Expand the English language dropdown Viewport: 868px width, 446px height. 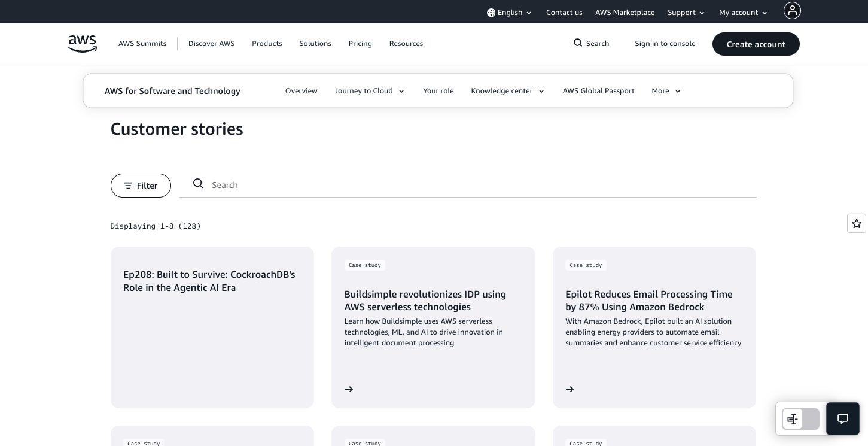click(510, 13)
